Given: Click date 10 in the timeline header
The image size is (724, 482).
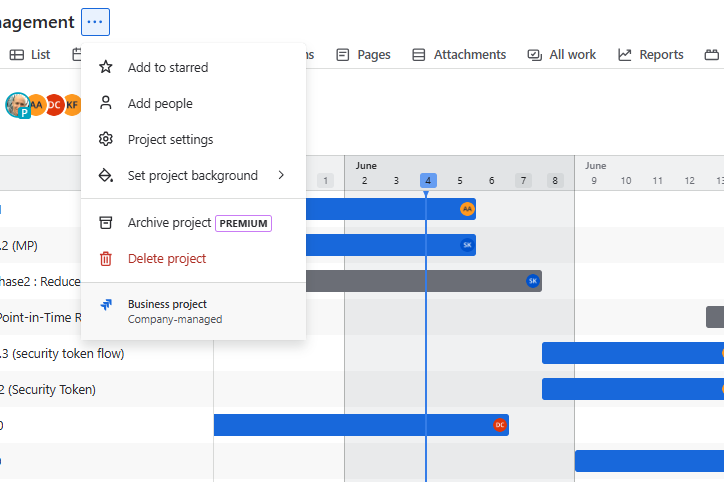Looking at the screenshot, I should click(626, 181).
